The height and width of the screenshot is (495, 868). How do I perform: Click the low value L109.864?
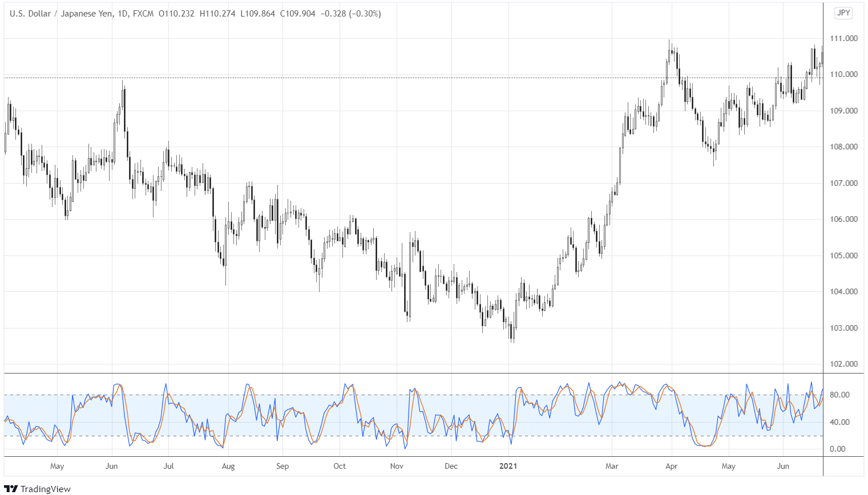(x=257, y=14)
